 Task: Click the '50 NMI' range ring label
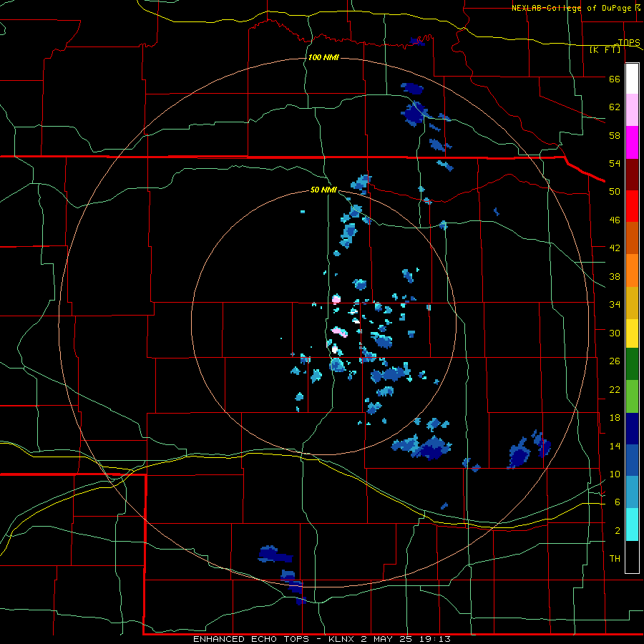pyautogui.click(x=323, y=190)
